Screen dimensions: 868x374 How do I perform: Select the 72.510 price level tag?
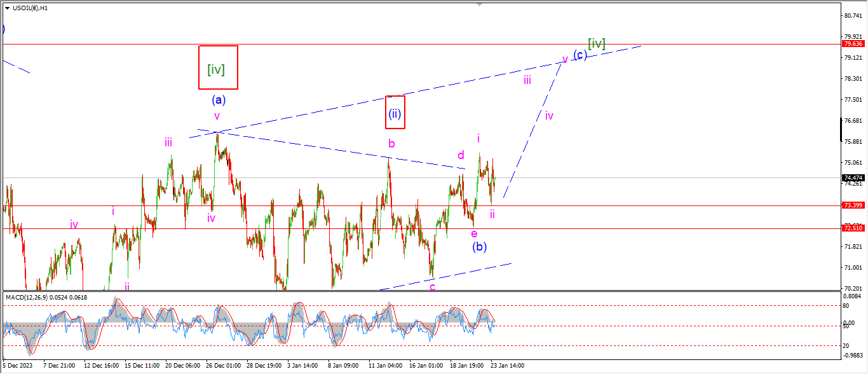pos(852,228)
